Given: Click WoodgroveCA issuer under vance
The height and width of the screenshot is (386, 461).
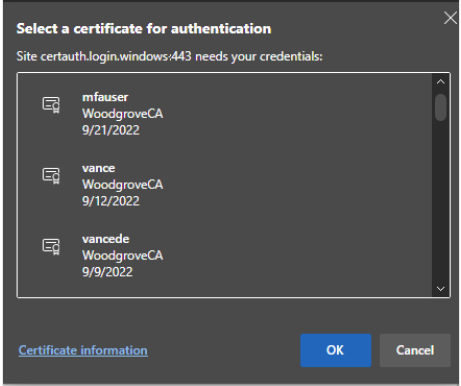Looking at the screenshot, I should 122,185.
